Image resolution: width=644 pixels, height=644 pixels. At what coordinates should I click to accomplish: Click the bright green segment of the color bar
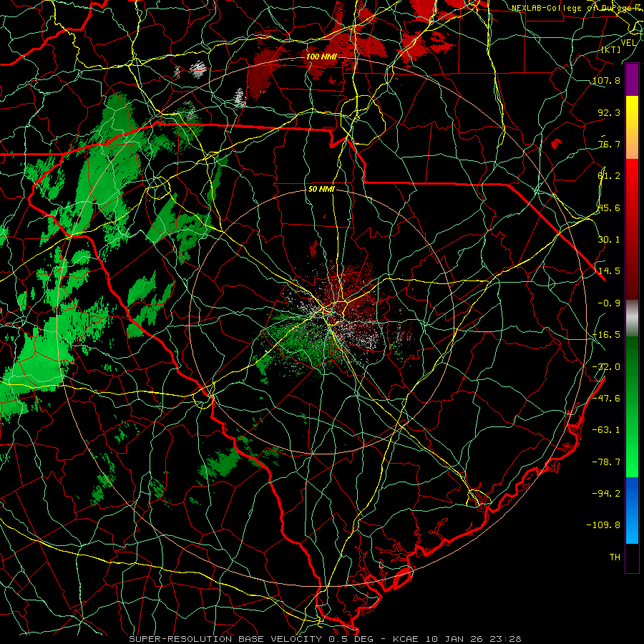pos(632,407)
